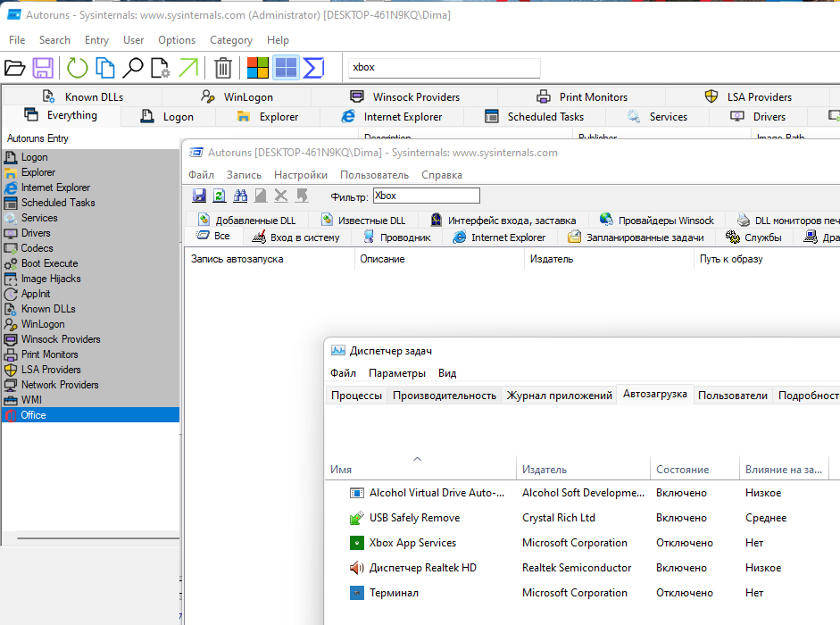Switch to the Вход в систему tab
Viewport: 840px width, 625px height.
(295, 237)
